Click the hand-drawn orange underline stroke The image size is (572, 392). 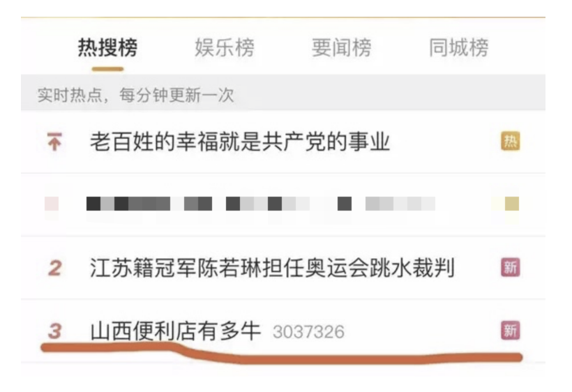tap(282, 353)
